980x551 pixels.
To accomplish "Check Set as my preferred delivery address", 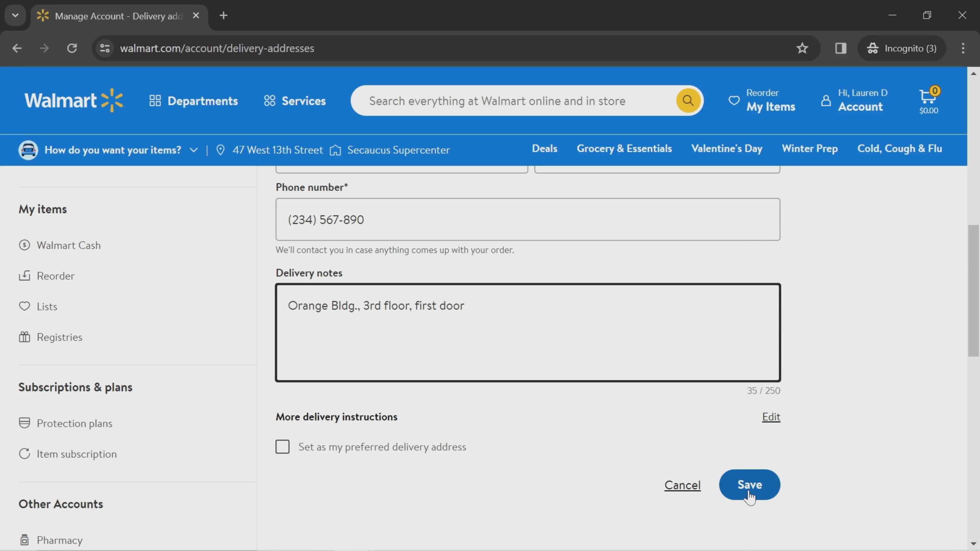I will point(282,447).
